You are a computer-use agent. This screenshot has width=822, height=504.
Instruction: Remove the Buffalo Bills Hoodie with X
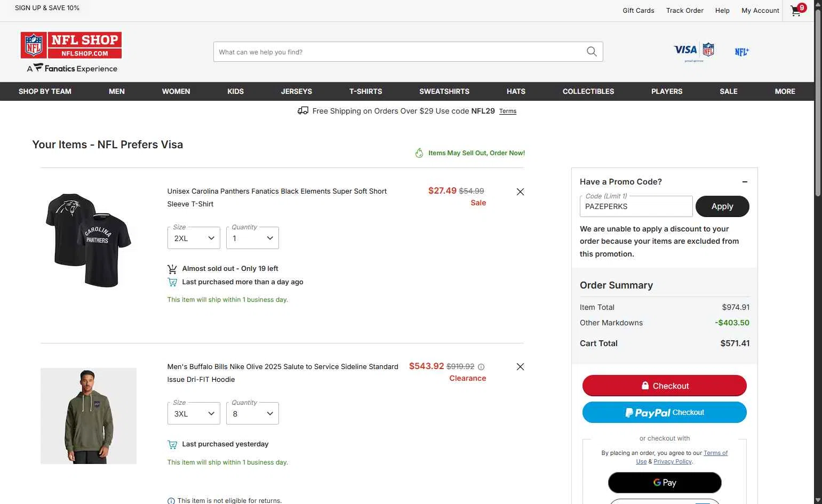click(520, 366)
